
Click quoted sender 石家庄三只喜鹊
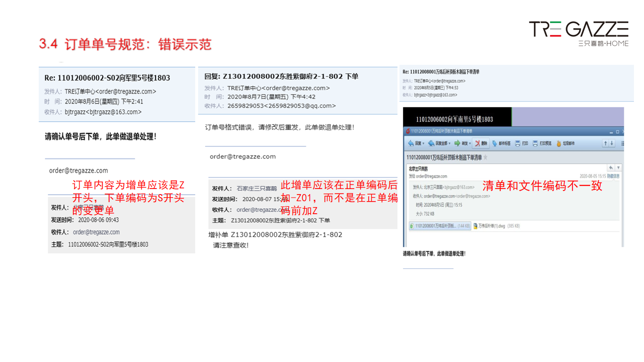pos(257,189)
